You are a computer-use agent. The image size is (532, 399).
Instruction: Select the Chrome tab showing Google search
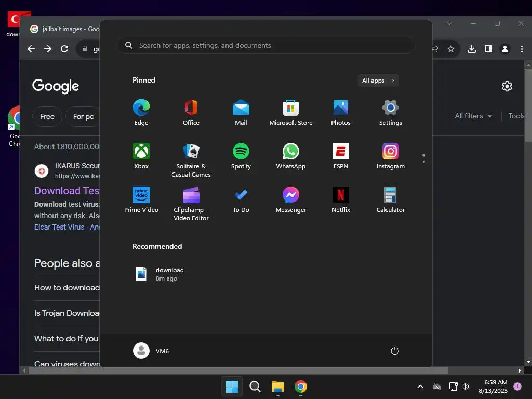[x=64, y=29]
